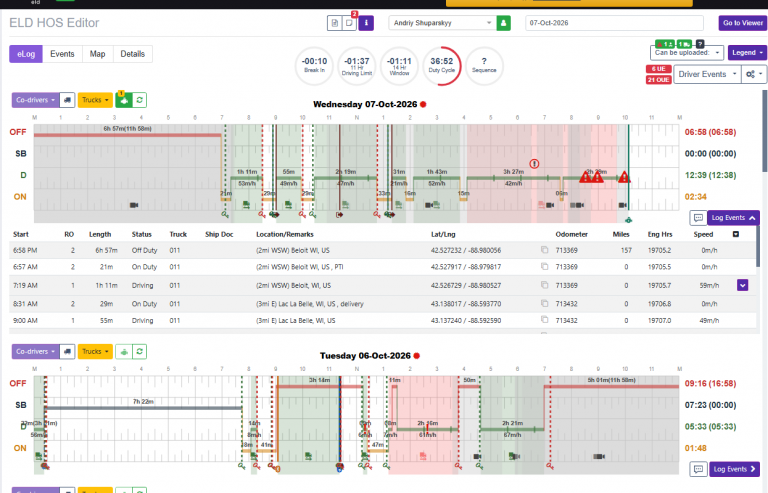Expand the 7:19 AM Driving row chevron
Screen dimensions: 768x493
point(742,285)
